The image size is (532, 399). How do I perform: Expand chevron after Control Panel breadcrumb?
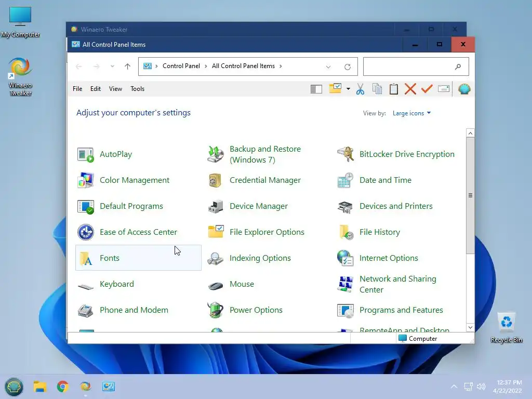[x=206, y=66]
